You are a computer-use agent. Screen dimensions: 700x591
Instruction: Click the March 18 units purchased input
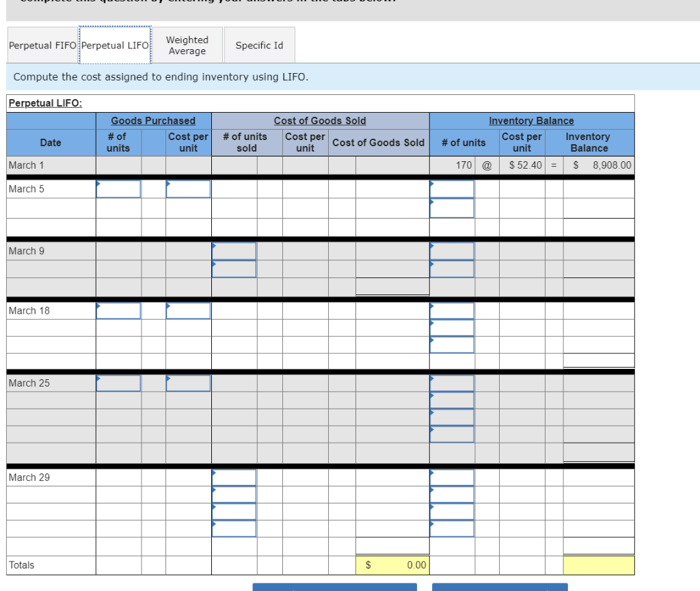tap(118, 310)
